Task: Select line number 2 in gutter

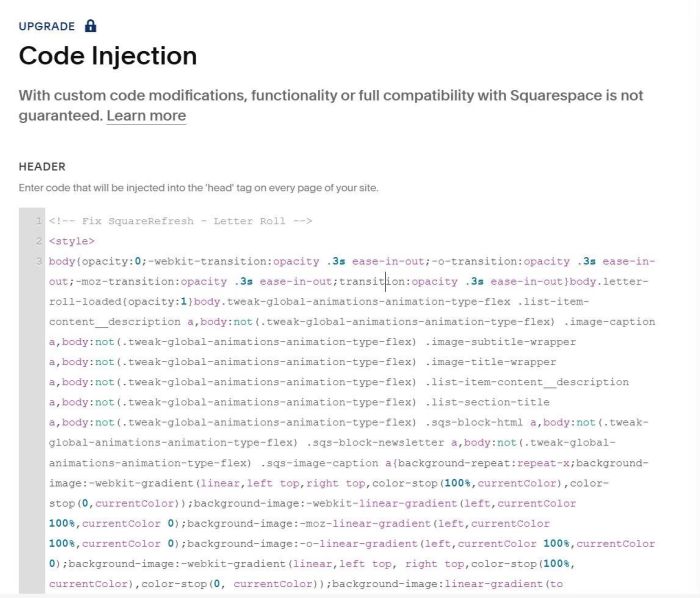Action: coord(37,241)
